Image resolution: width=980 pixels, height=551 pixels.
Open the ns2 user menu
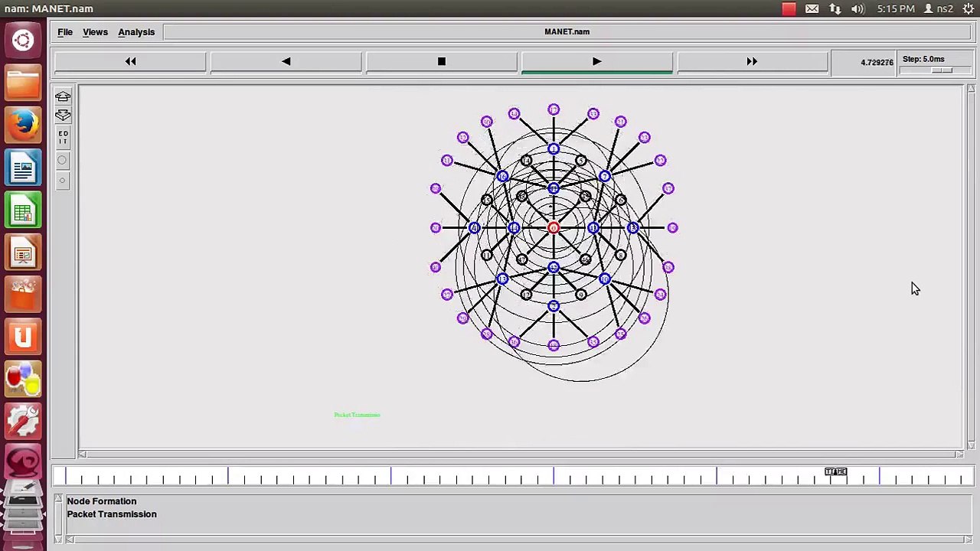pyautogui.click(x=939, y=9)
